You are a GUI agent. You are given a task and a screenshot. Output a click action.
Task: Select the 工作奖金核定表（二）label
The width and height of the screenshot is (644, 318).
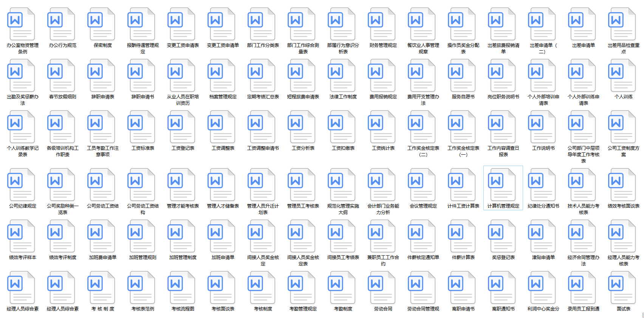pos(423,151)
